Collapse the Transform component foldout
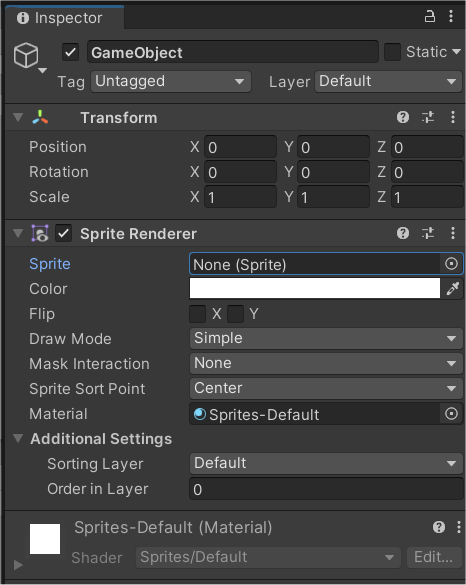466x585 pixels. 18,118
